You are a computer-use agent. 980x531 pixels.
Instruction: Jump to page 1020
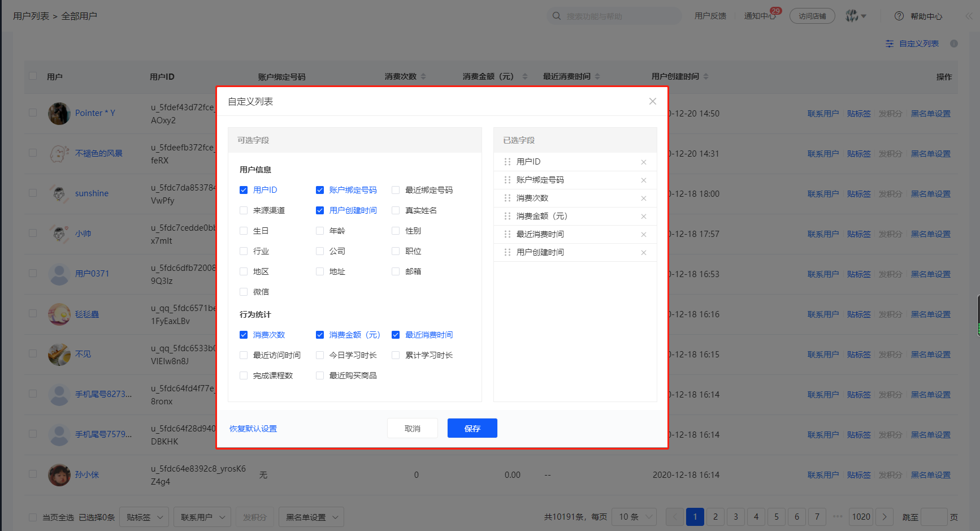point(861,517)
